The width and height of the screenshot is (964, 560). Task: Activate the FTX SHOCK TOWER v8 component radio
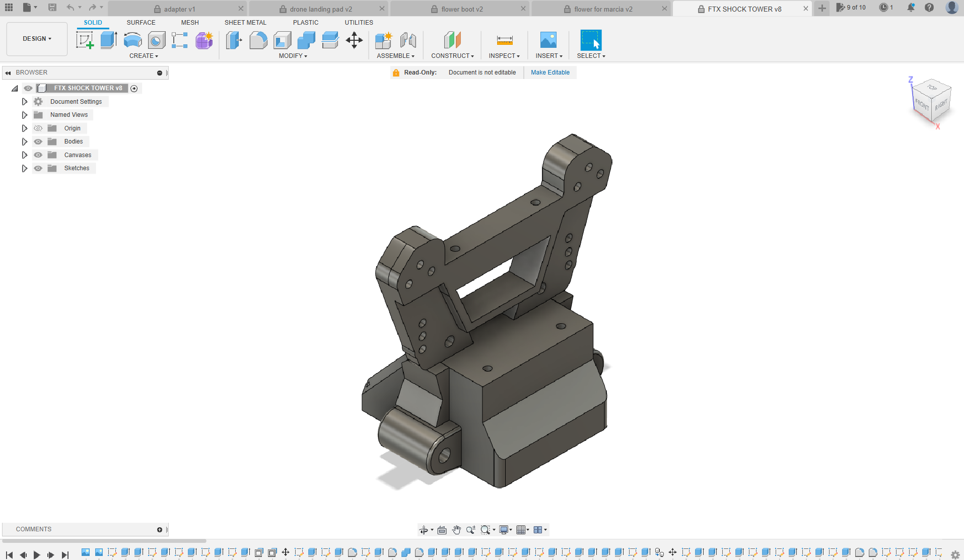[x=134, y=89]
